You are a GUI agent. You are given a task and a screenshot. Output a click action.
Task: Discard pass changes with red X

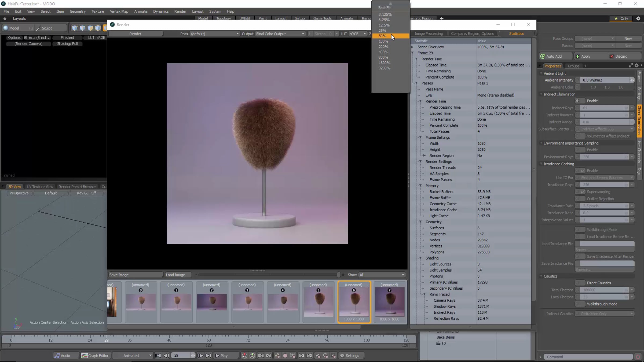tap(624, 56)
